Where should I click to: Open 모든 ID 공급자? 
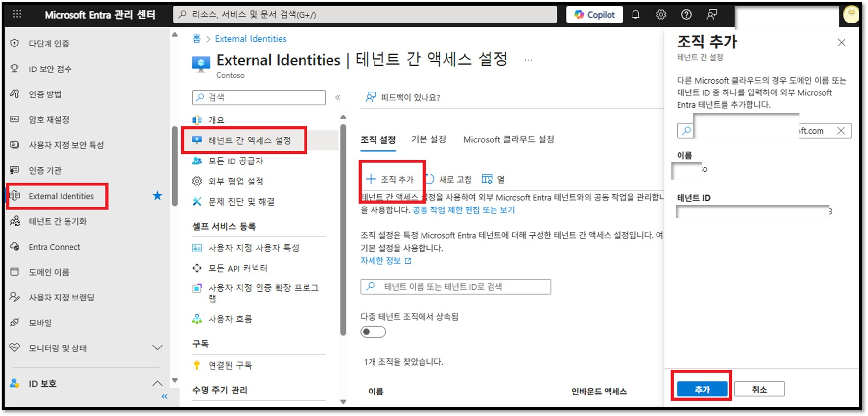(235, 161)
